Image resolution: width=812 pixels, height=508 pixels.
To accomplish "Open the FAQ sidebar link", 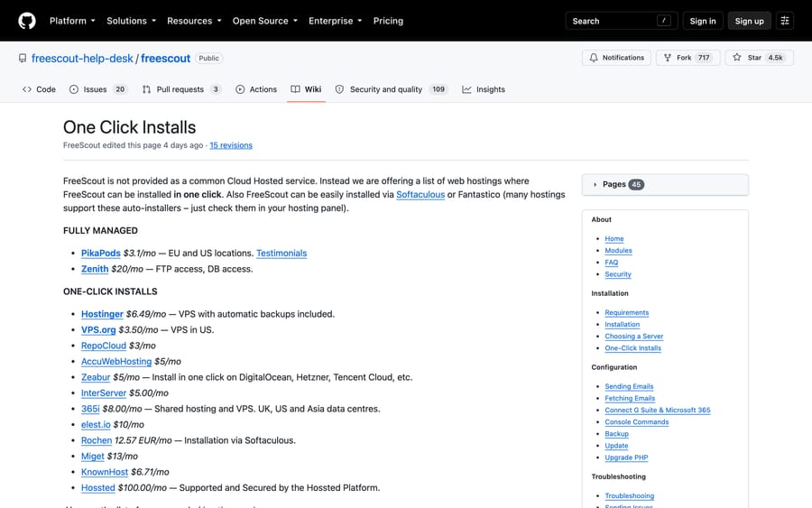I will [612, 263].
